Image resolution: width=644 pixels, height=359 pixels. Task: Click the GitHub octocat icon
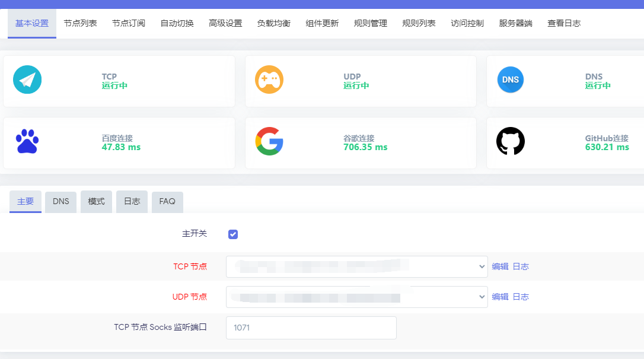pos(511,142)
